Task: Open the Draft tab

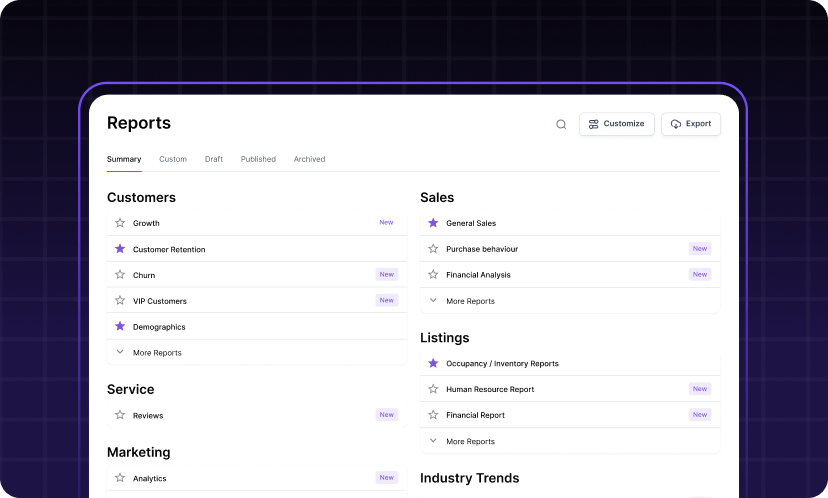Action: click(x=214, y=159)
